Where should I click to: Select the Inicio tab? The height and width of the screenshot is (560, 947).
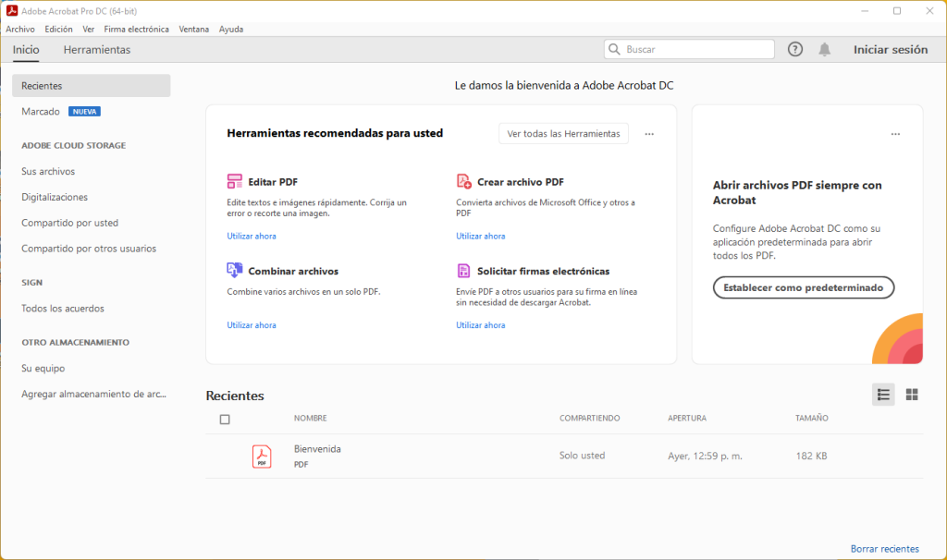point(26,50)
